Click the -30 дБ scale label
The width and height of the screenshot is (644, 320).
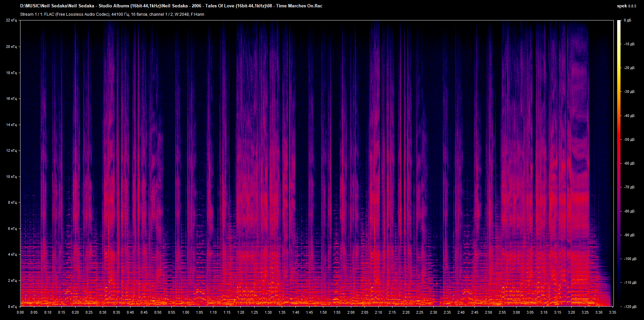tap(629, 92)
